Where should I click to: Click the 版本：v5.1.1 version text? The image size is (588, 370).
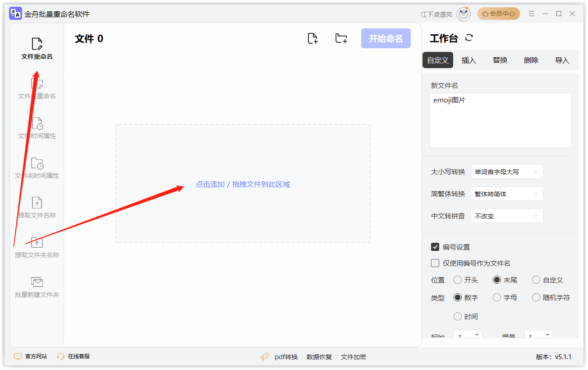554,357
